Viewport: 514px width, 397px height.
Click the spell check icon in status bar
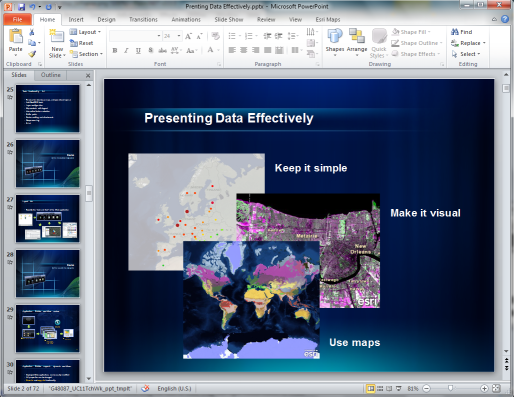(145, 388)
